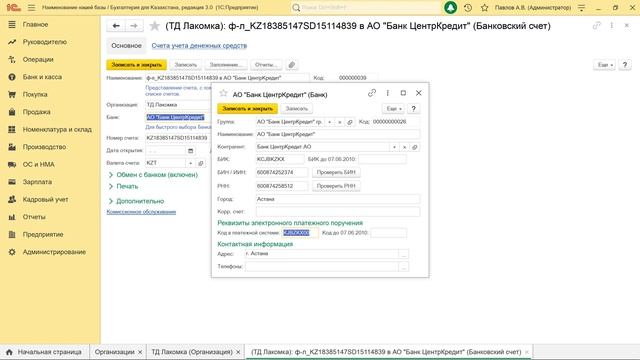
Task: Select Основное tab of bank account form
Action: 127,46
